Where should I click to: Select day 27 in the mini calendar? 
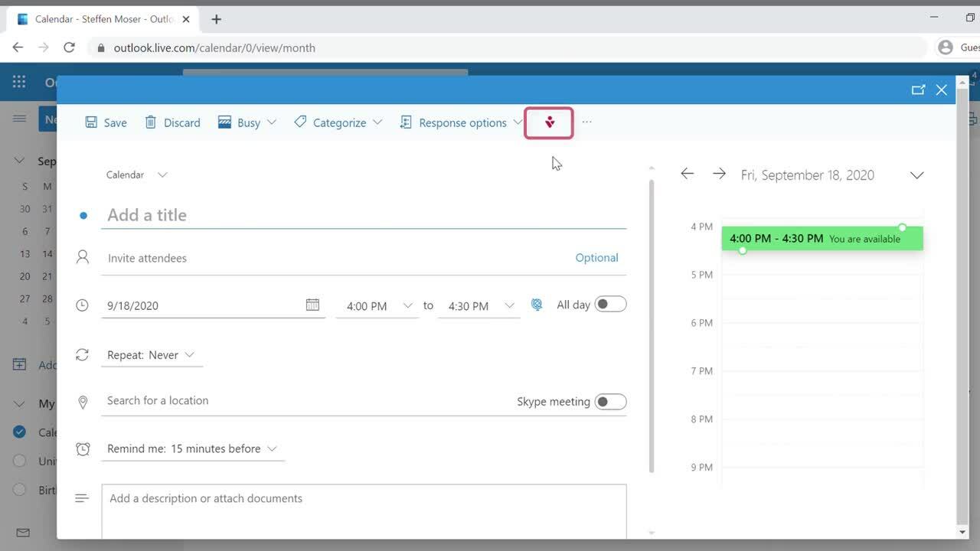pyautogui.click(x=25, y=298)
